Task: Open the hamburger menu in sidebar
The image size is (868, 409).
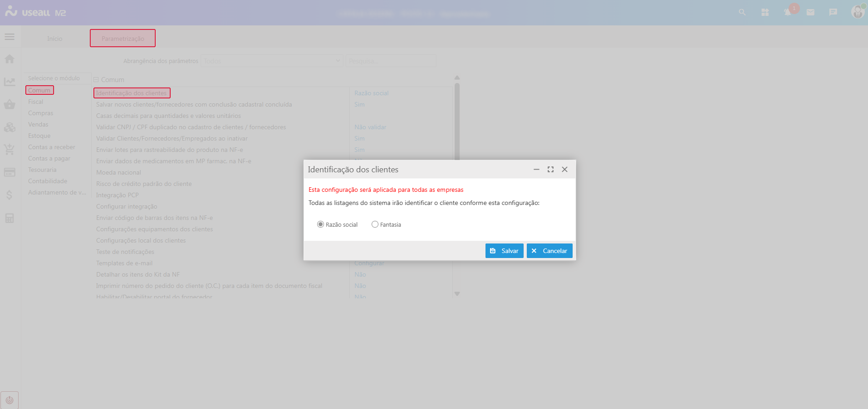Action: click(x=10, y=37)
